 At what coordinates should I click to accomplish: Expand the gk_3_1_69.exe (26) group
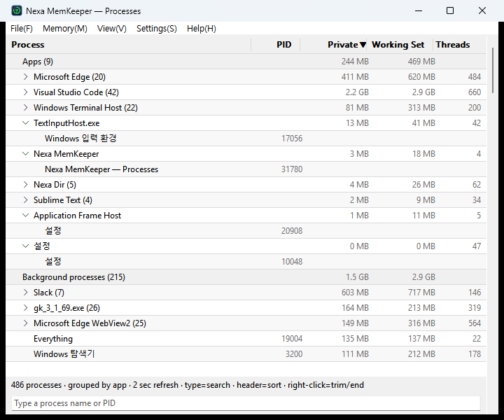26,308
